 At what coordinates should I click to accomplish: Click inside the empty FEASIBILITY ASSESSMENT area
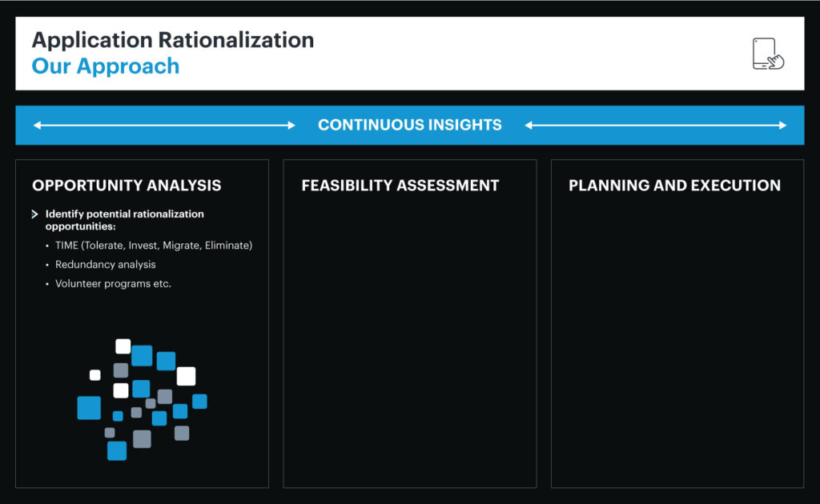pos(410,336)
